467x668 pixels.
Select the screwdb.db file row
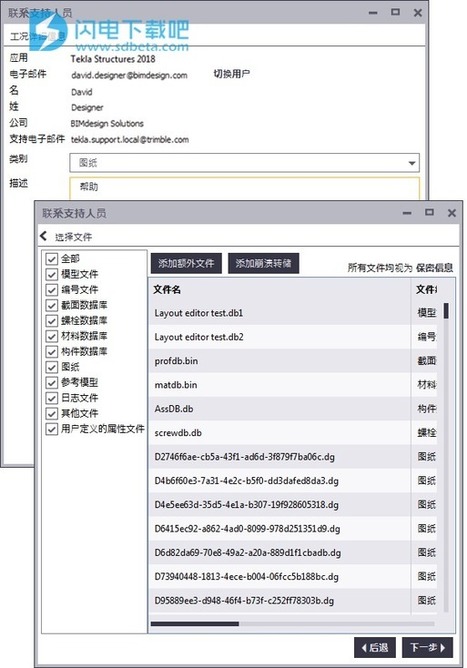(x=292, y=433)
